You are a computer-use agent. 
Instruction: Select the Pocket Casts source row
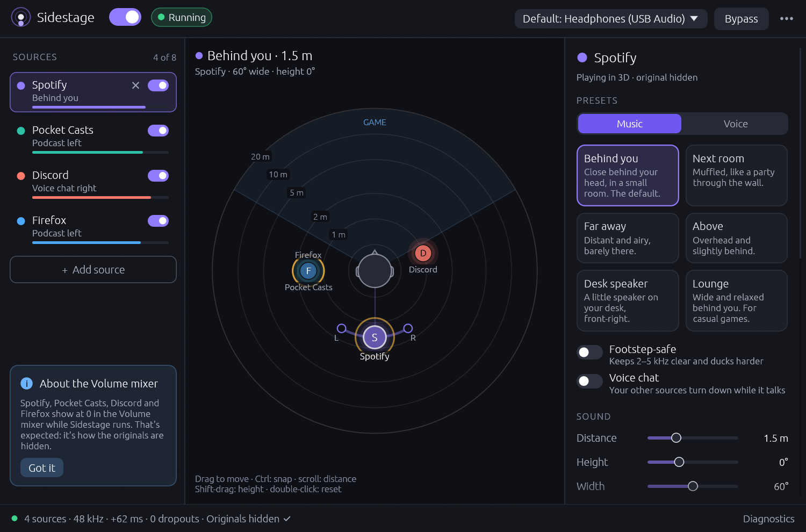click(93, 137)
